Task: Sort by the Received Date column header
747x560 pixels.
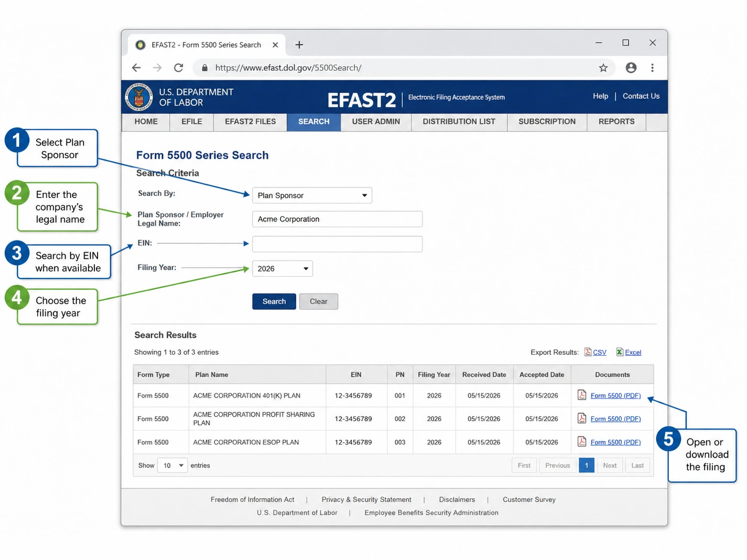Action: click(x=484, y=375)
